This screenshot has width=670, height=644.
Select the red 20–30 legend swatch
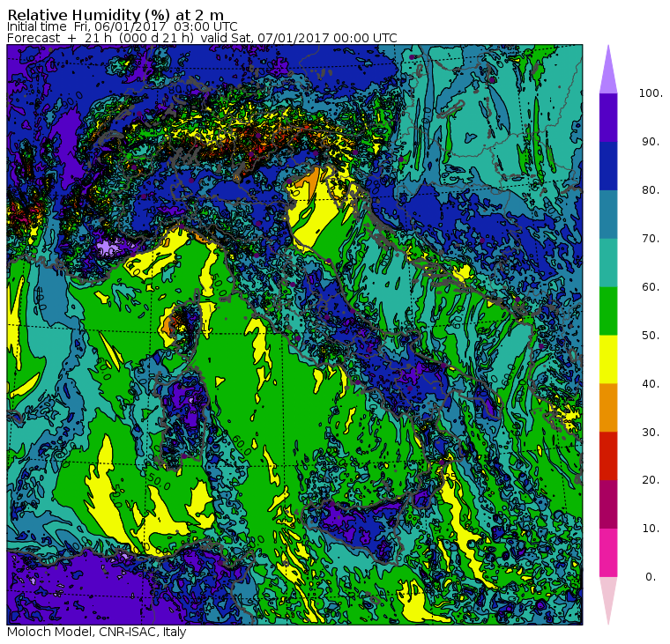tap(608, 456)
